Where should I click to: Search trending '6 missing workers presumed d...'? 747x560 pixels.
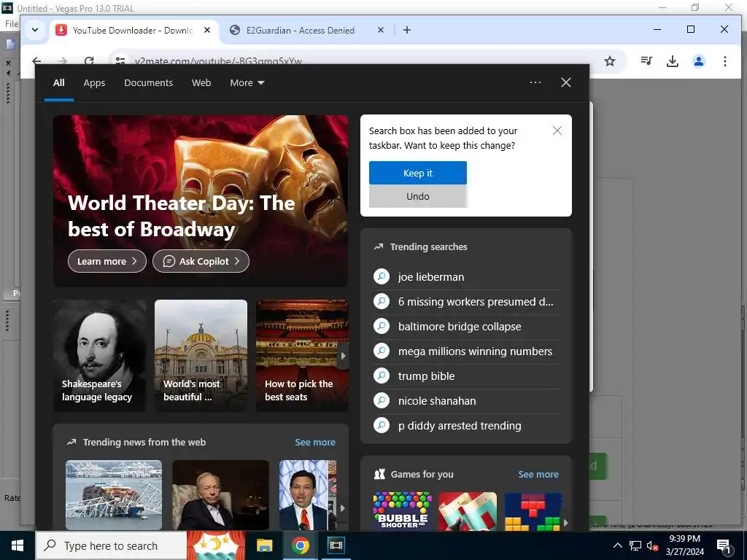(x=466, y=301)
